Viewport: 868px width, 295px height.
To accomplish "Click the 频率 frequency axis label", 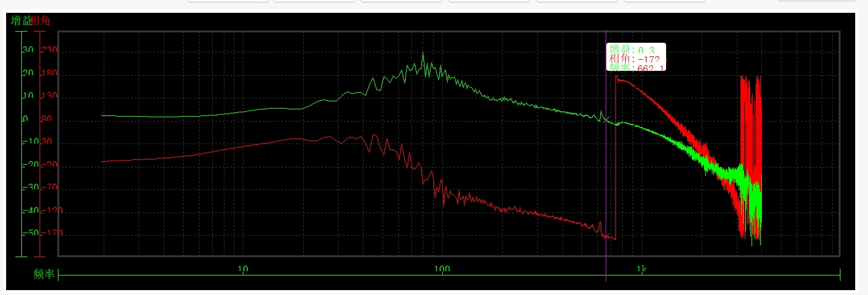I will (x=44, y=274).
